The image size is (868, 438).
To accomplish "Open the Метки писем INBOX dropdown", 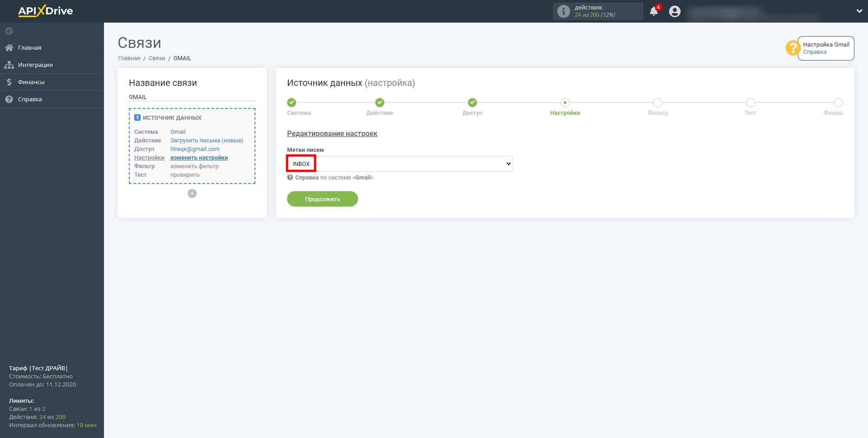I will 400,164.
